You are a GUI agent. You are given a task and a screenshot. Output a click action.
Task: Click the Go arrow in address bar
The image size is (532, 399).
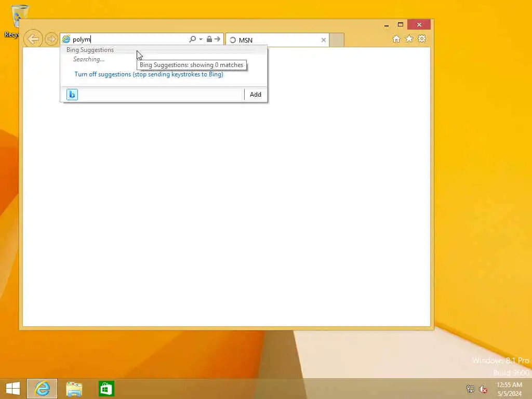point(218,39)
